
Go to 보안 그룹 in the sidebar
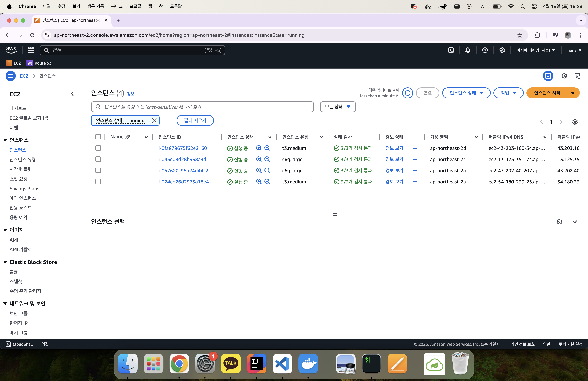pos(19,314)
